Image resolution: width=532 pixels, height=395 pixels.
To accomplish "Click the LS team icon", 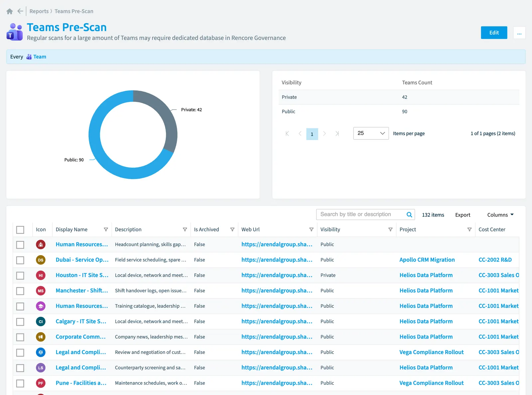I will (41, 368).
